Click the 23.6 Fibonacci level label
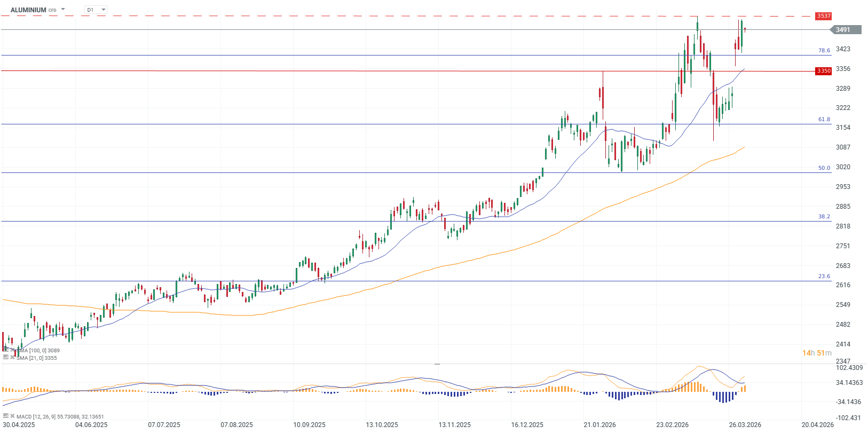The image size is (868, 434). (x=824, y=277)
